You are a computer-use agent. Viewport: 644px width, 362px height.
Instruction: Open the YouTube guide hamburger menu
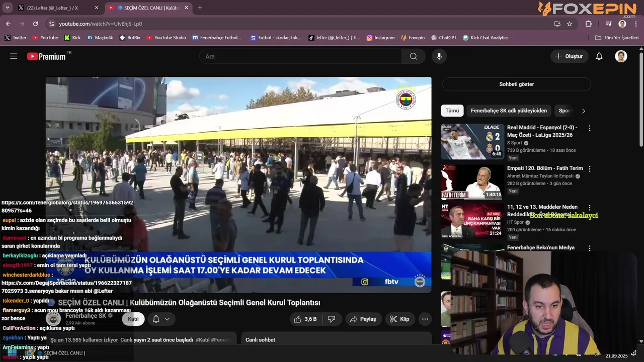pyautogui.click(x=14, y=56)
